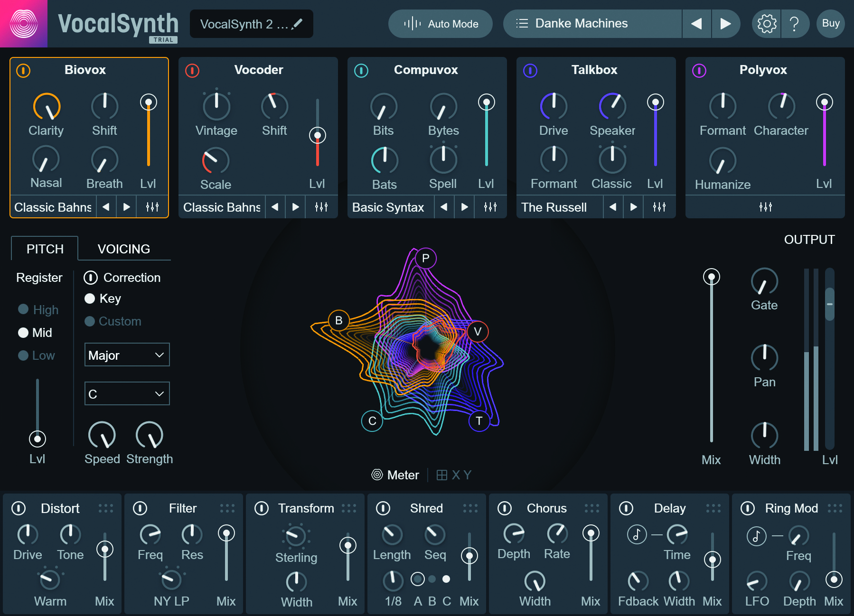Open Compuvox advanced settings sliders icon
854x616 pixels.
[490, 207]
